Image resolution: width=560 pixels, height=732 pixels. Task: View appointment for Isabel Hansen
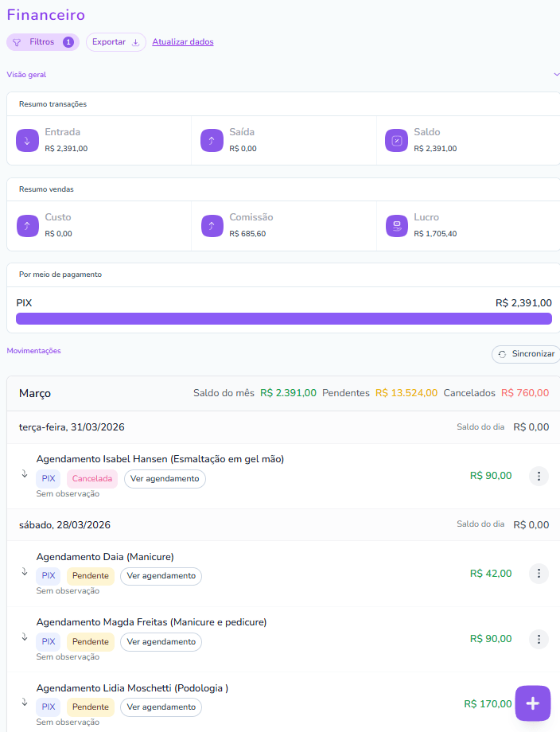coord(165,479)
